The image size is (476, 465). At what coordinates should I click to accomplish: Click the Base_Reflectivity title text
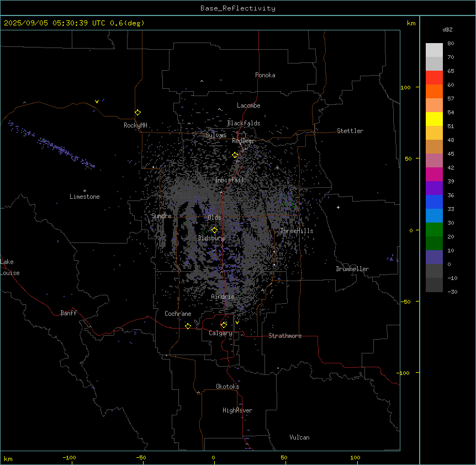(237, 8)
